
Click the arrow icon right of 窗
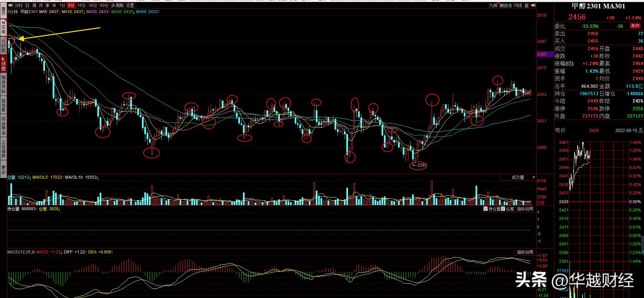click(533, 5)
